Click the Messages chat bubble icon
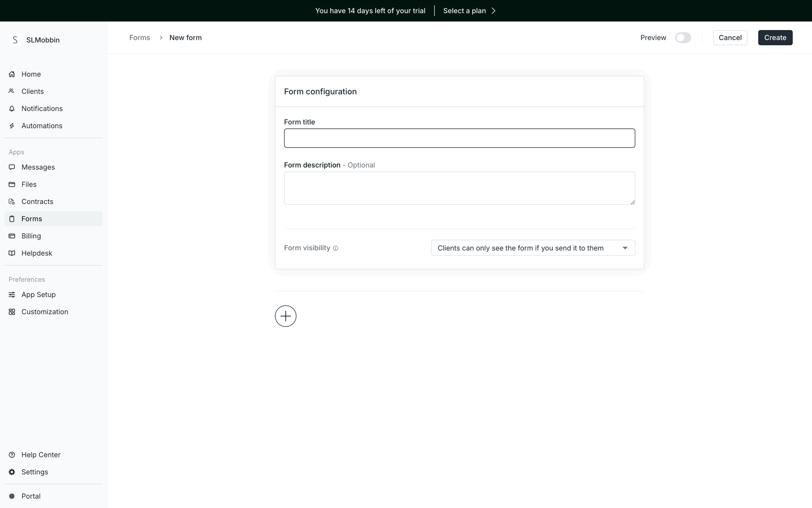 (x=12, y=167)
